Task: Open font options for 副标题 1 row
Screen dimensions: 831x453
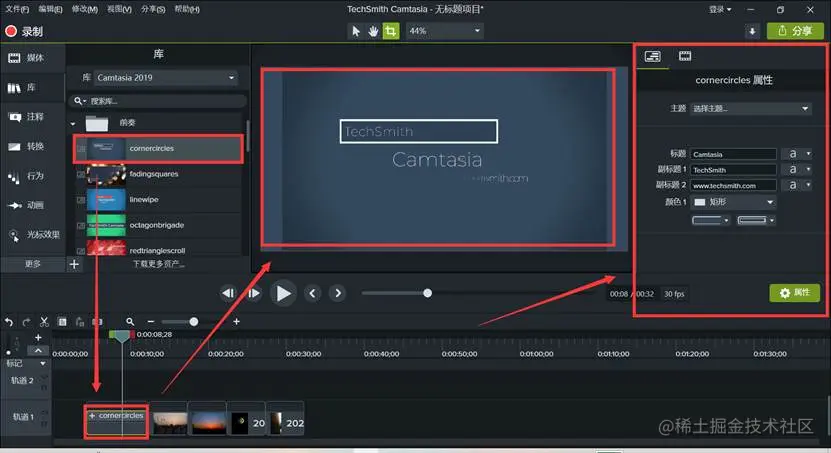Action: click(x=797, y=169)
